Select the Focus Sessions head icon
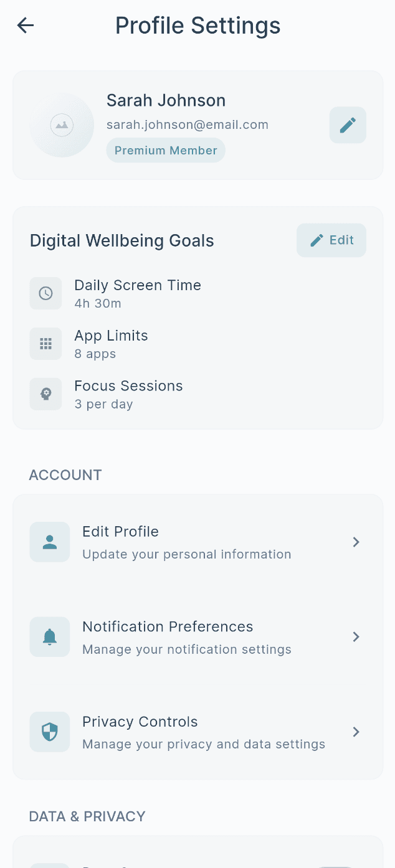The width and height of the screenshot is (395, 868). tap(45, 394)
